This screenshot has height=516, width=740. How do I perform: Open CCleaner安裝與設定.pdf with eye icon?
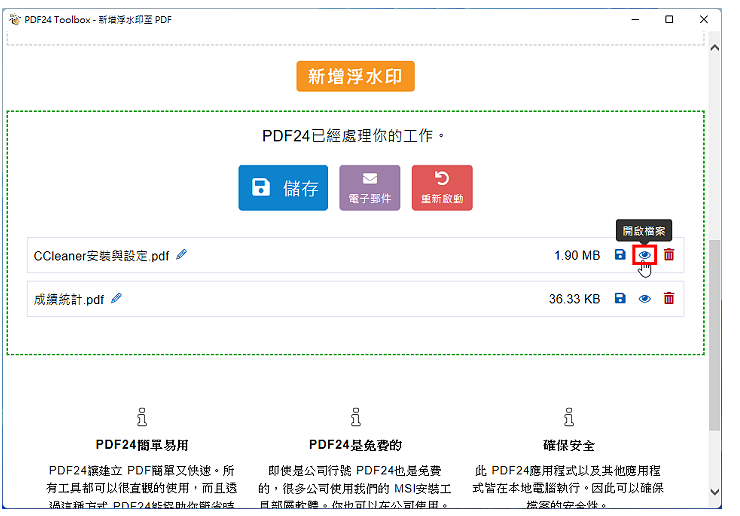645,255
